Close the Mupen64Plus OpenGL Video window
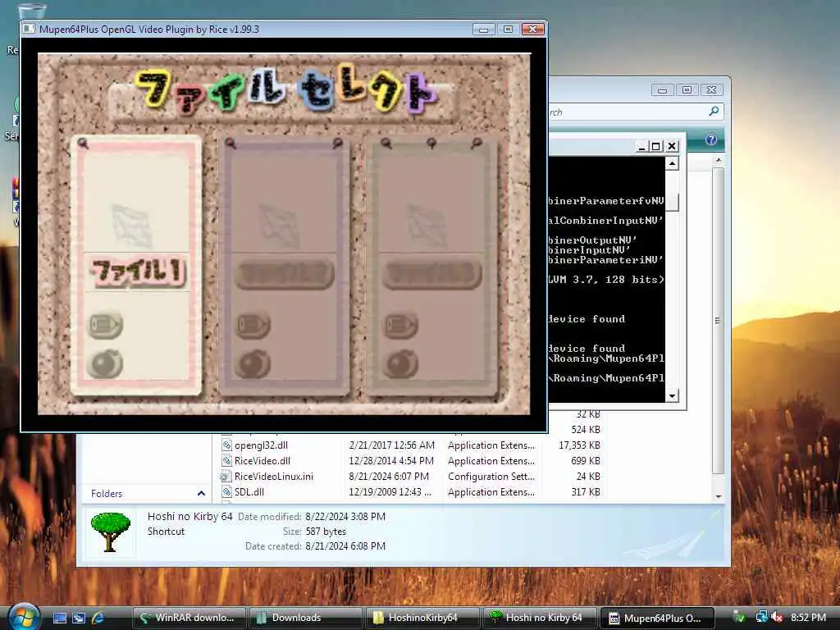 click(x=533, y=30)
